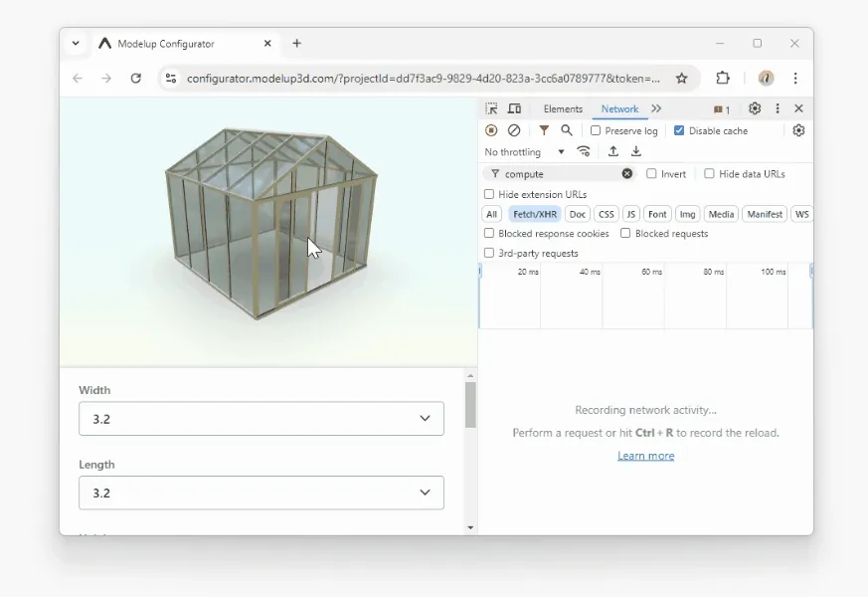Click the export HAR download icon
868x597 pixels.
(x=636, y=152)
